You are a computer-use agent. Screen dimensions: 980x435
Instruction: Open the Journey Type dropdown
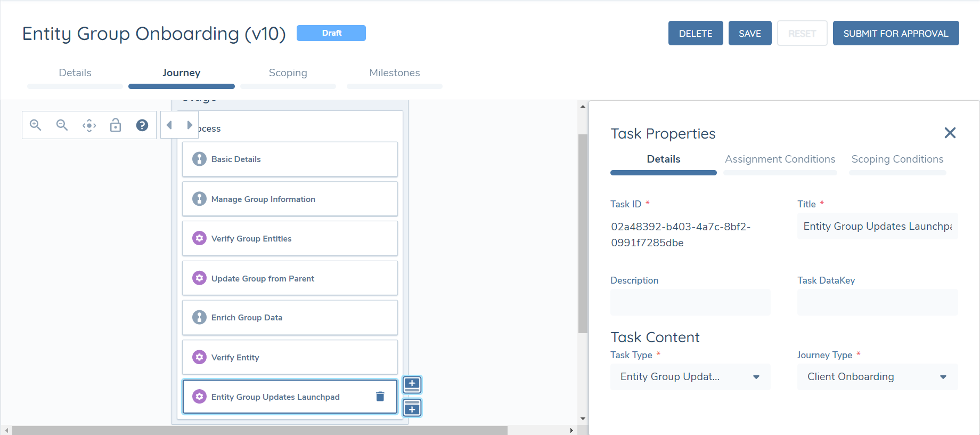click(877, 377)
